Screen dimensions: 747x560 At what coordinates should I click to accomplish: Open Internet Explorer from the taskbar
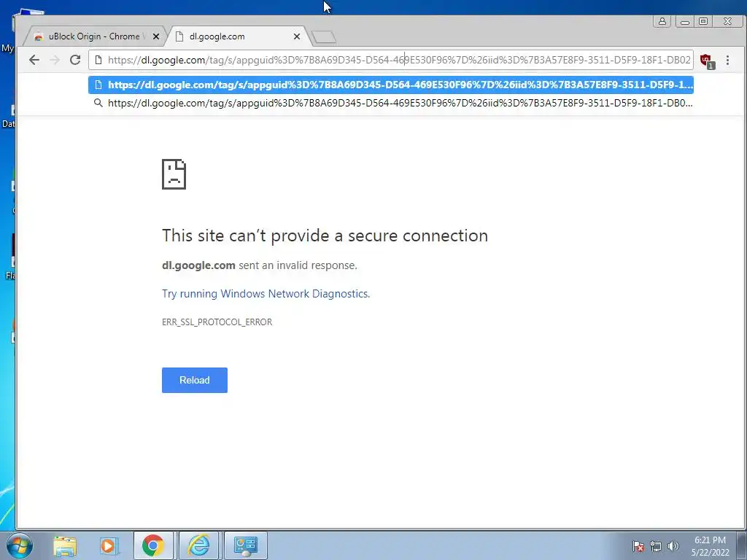198,545
